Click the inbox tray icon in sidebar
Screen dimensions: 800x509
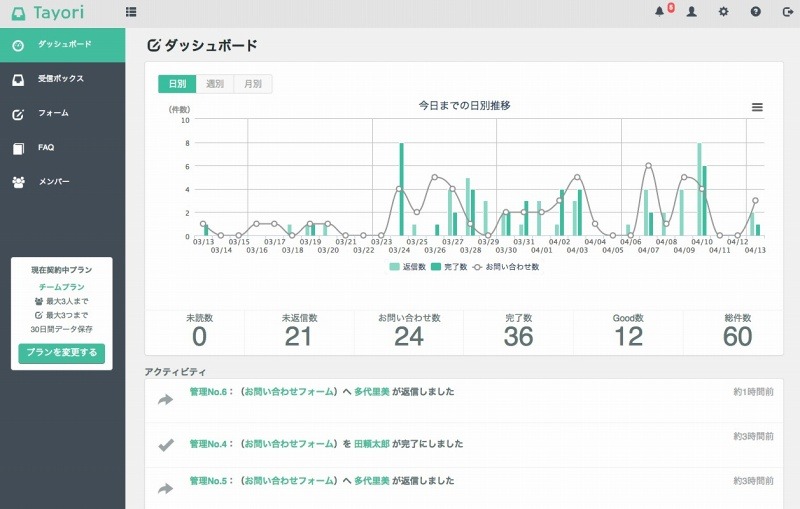coord(18,80)
